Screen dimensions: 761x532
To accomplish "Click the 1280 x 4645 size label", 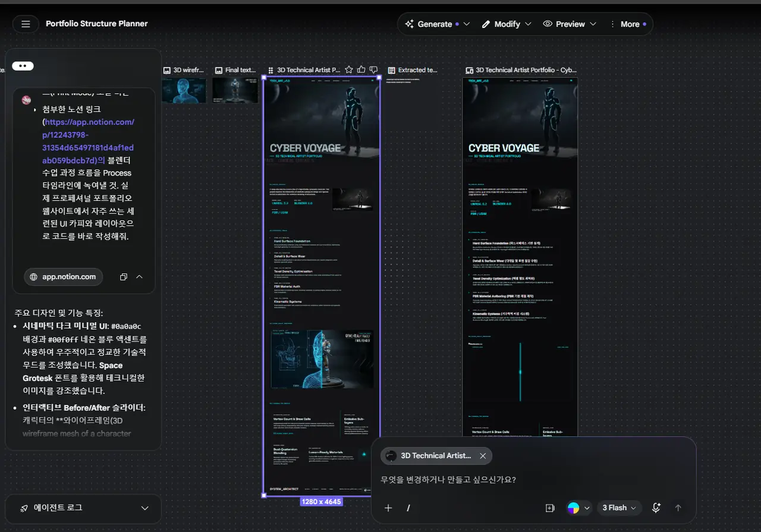I will pyautogui.click(x=322, y=502).
